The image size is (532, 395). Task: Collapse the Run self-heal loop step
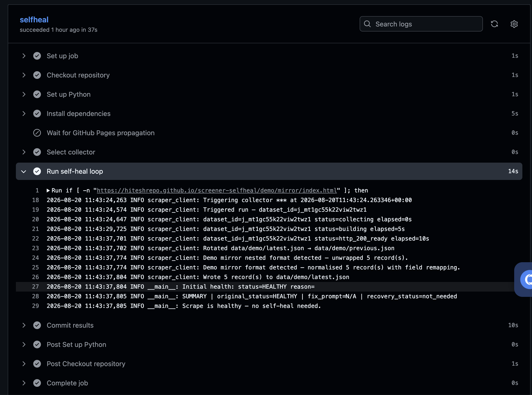24,171
